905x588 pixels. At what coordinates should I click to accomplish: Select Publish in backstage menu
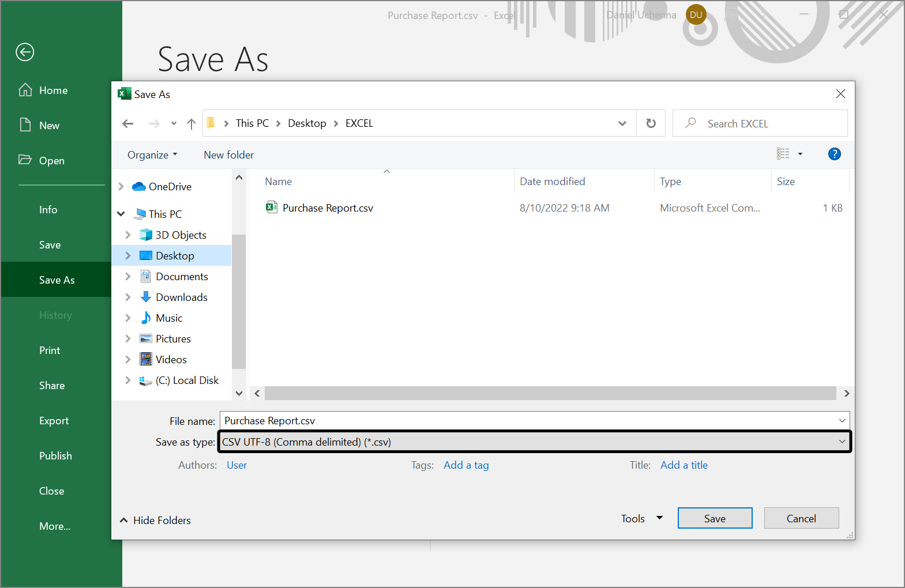pos(55,456)
